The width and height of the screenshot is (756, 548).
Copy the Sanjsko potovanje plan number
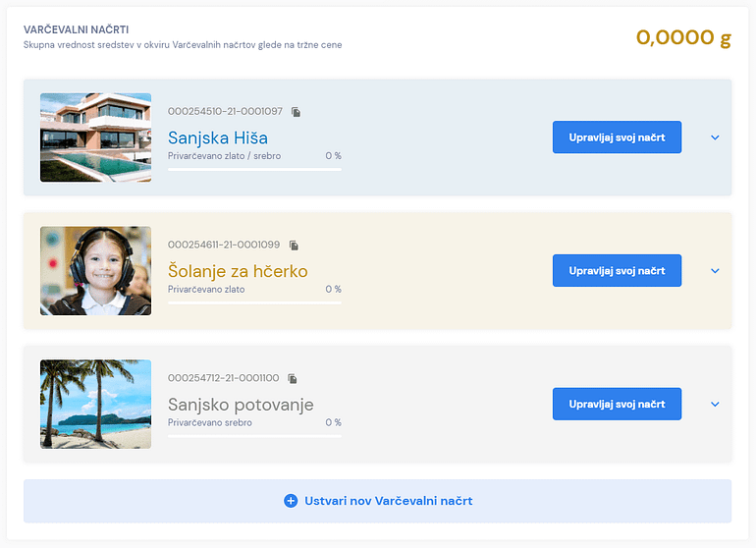[293, 379]
